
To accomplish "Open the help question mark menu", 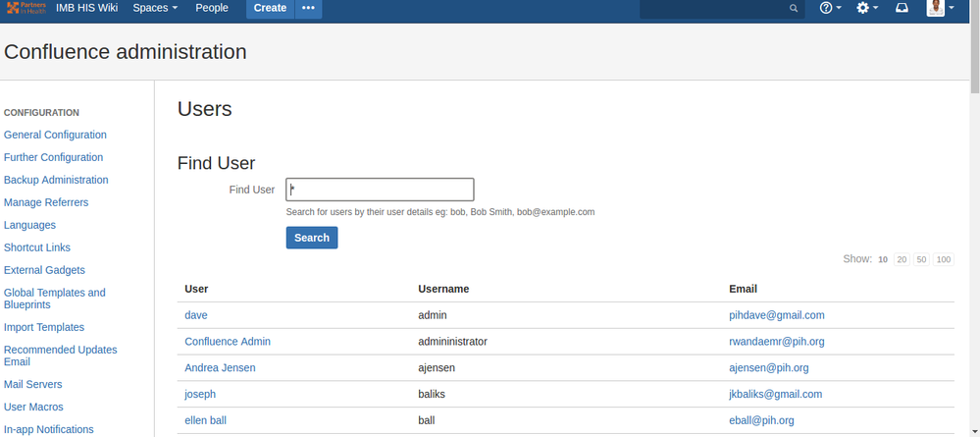I will [x=830, y=8].
